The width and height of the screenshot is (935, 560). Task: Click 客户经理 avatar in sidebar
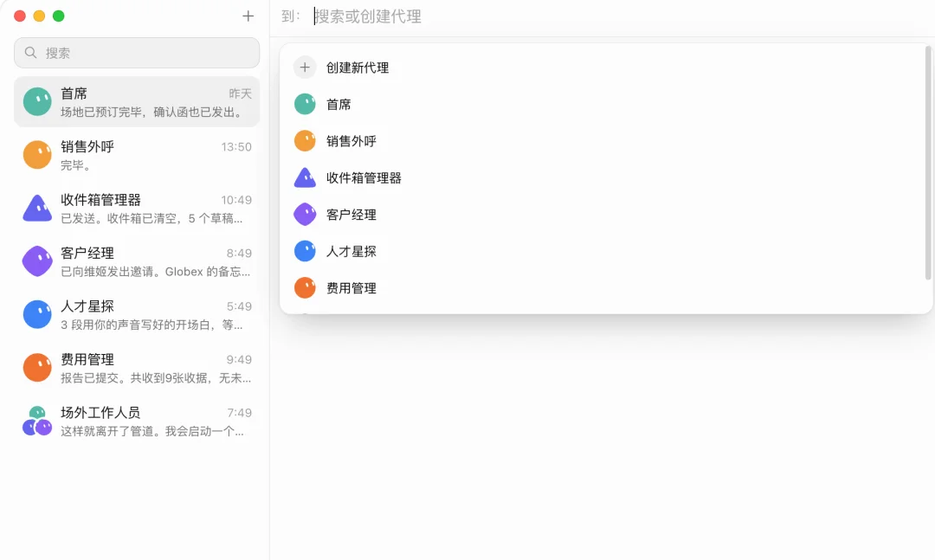[x=37, y=261]
